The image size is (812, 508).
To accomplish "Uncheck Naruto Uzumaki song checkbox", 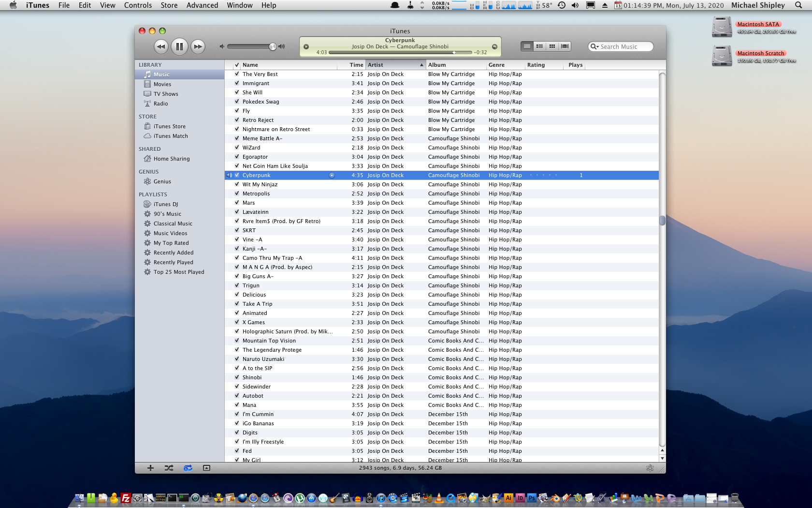I will point(237,359).
